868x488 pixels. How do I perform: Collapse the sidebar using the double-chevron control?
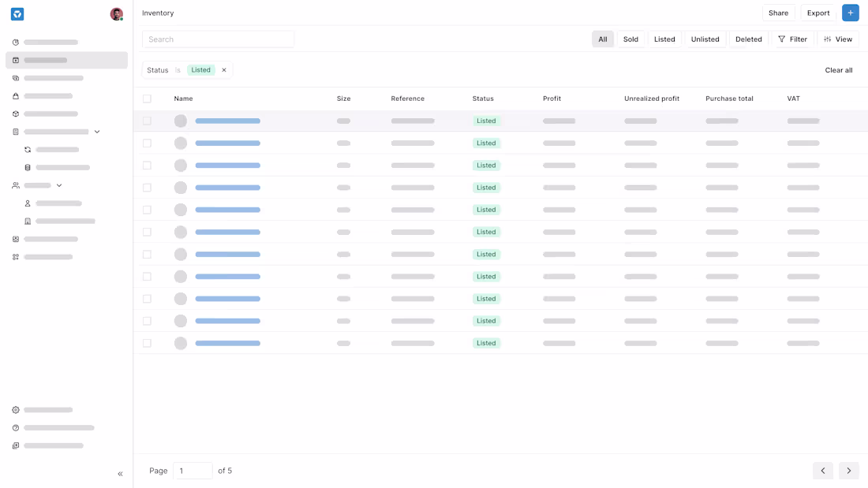pyautogui.click(x=120, y=474)
